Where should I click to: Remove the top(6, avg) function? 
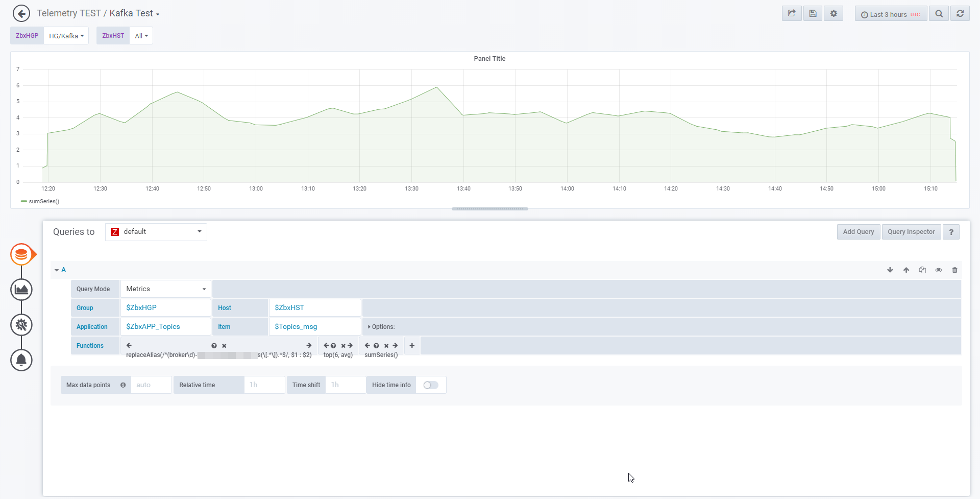pos(344,346)
